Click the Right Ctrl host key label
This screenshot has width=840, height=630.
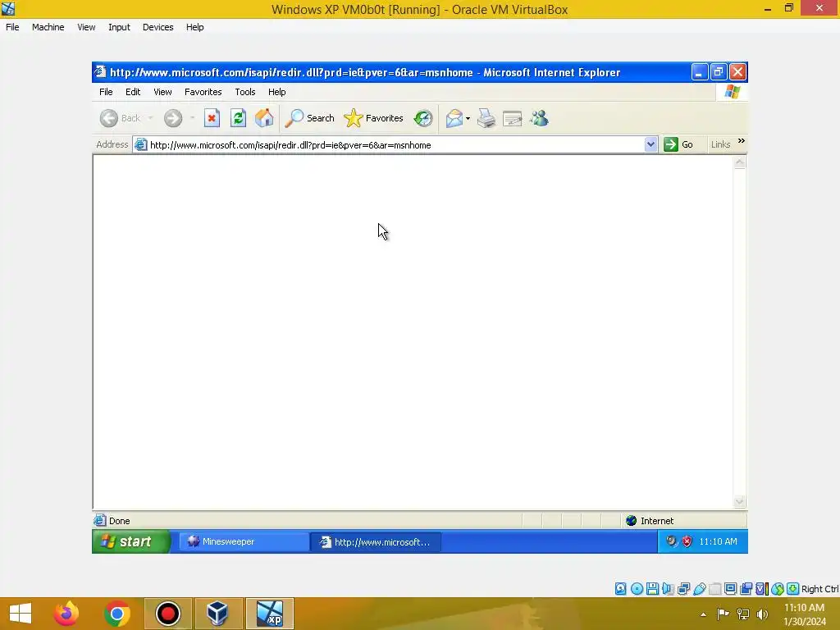pos(820,589)
